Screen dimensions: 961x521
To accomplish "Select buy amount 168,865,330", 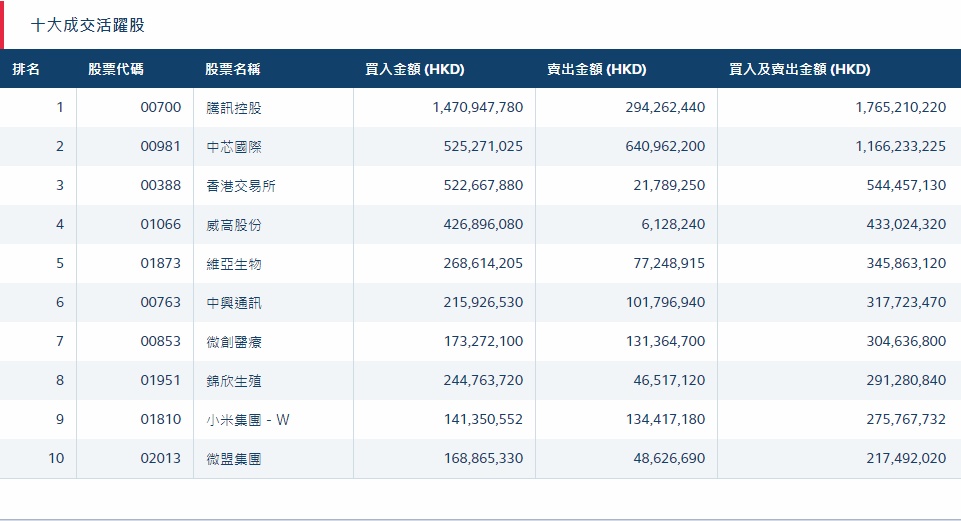I will pos(484,458).
